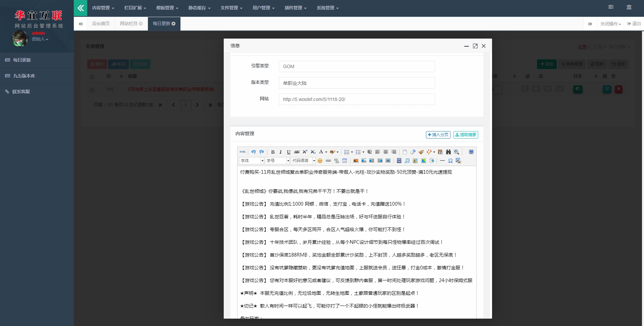The height and width of the screenshot is (326, 644).
Task: Insert music into editor content
Action: pyautogui.click(x=407, y=161)
